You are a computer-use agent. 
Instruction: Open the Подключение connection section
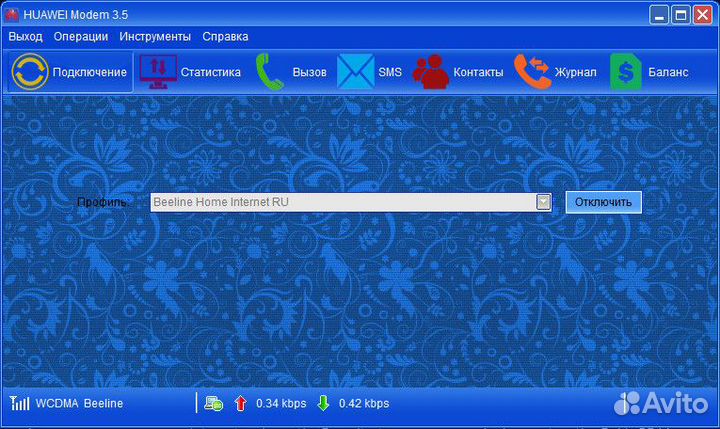pyautogui.click(x=70, y=72)
